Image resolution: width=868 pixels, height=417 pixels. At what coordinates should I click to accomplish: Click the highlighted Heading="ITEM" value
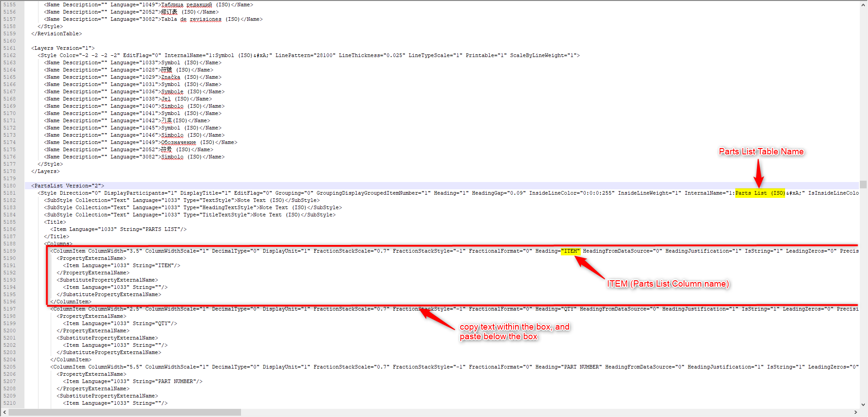[570, 251]
